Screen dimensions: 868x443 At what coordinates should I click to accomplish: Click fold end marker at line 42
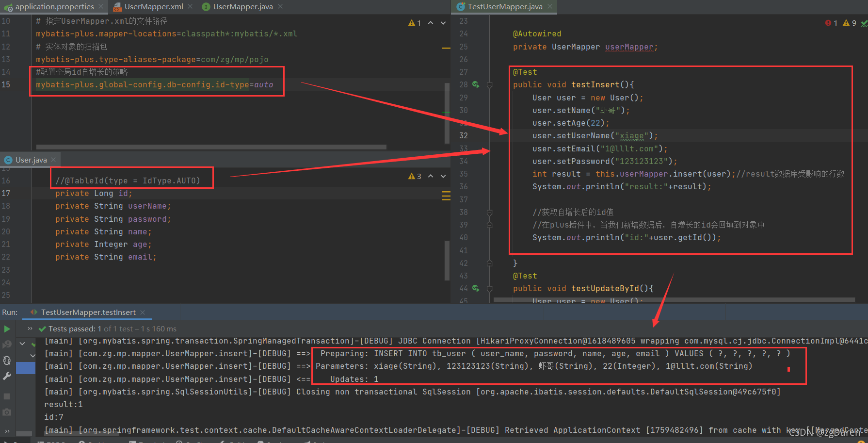click(489, 263)
